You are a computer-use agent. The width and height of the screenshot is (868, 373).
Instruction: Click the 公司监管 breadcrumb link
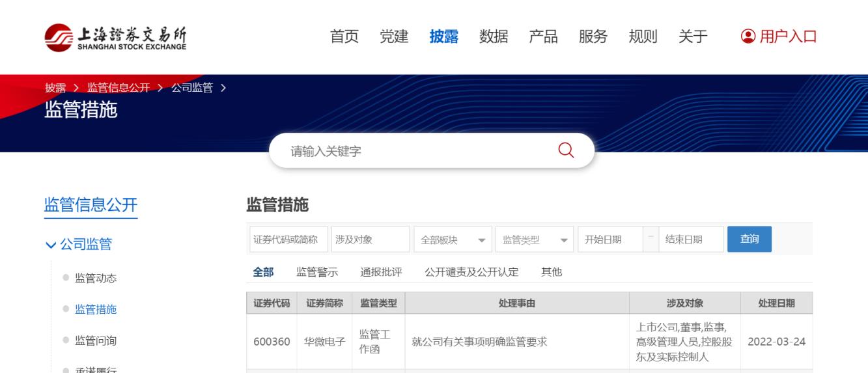[x=192, y=88]
